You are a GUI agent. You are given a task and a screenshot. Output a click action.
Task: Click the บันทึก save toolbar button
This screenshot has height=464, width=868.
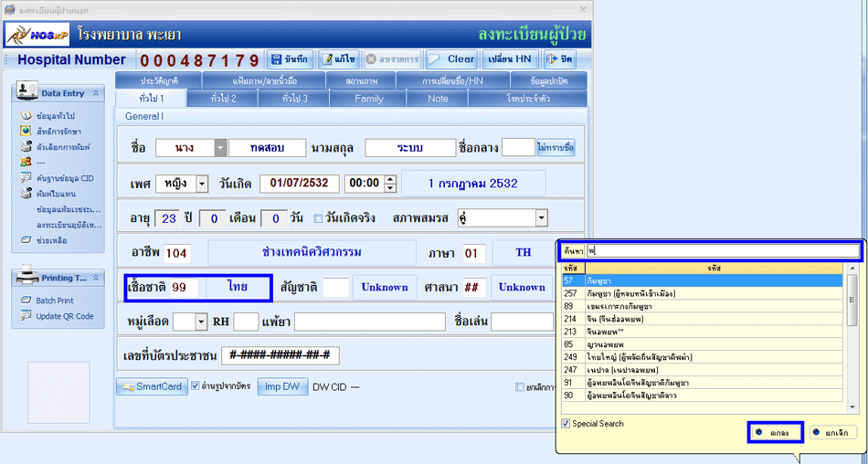pyautogui.click(x=290, y=59)
